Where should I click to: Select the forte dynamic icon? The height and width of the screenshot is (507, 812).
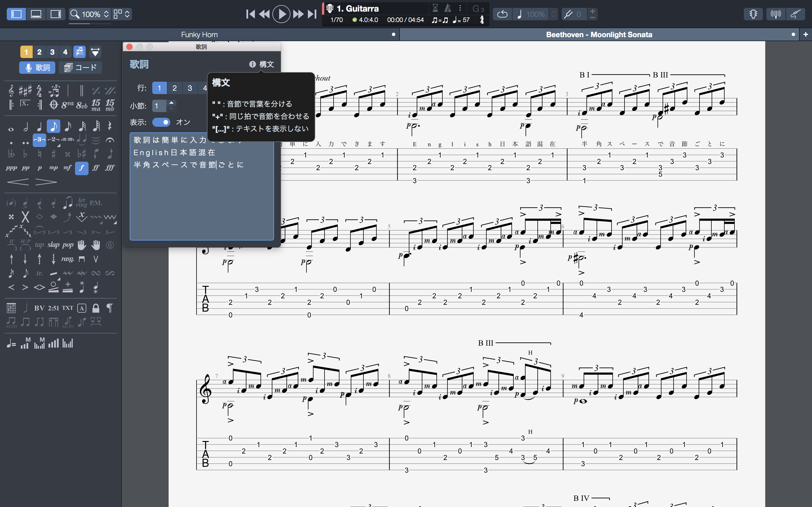81,168
